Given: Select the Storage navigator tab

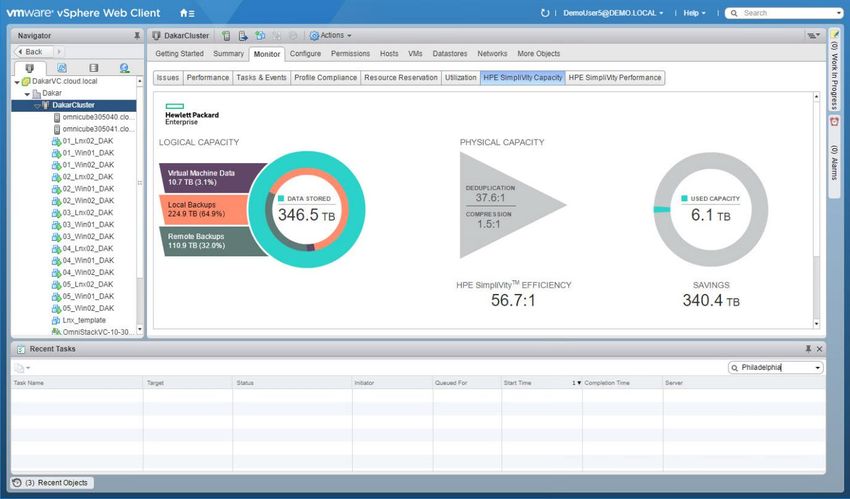Looking at the screenshot, I should 93,68.
